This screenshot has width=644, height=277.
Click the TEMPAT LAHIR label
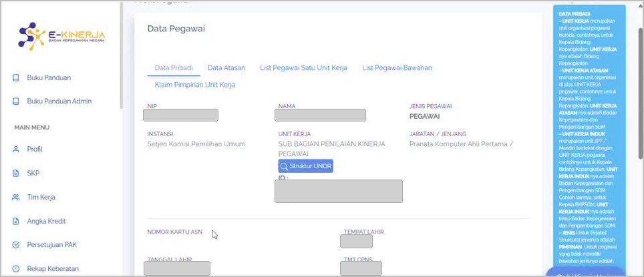[364, 232]
